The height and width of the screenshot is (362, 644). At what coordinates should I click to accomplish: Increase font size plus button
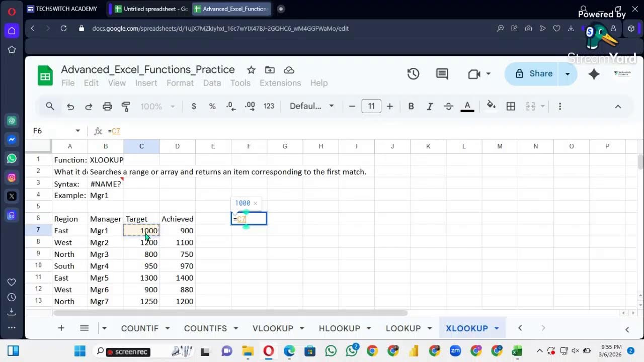(x=390, y=106)
